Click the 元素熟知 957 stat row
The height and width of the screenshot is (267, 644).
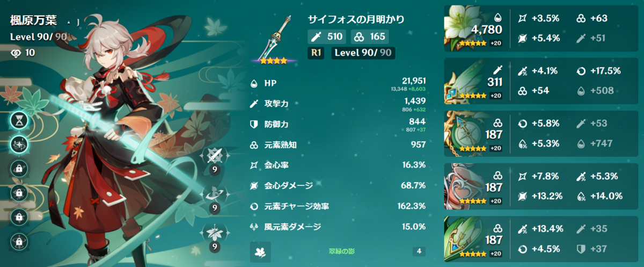point(338,145)
